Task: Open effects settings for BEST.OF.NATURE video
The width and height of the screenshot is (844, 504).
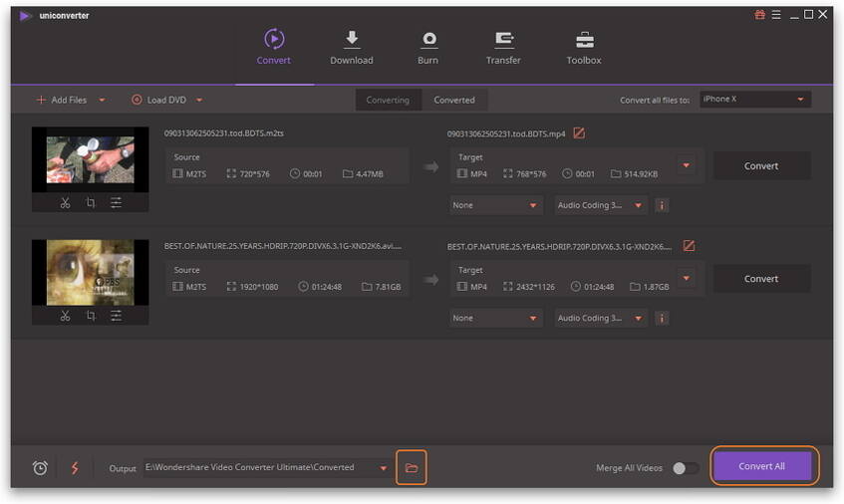Action: pos(116,316)
